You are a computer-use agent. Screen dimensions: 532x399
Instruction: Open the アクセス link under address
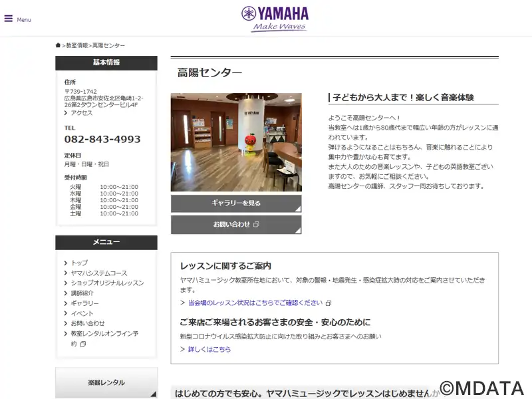coord(82,113)
